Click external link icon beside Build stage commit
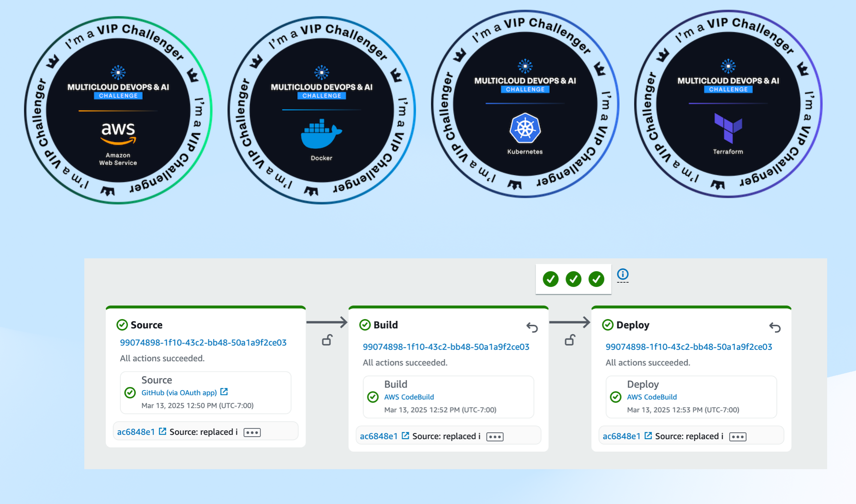Viewport: 856px width, 504px height. pyautogui.click(x=406, y=436)
